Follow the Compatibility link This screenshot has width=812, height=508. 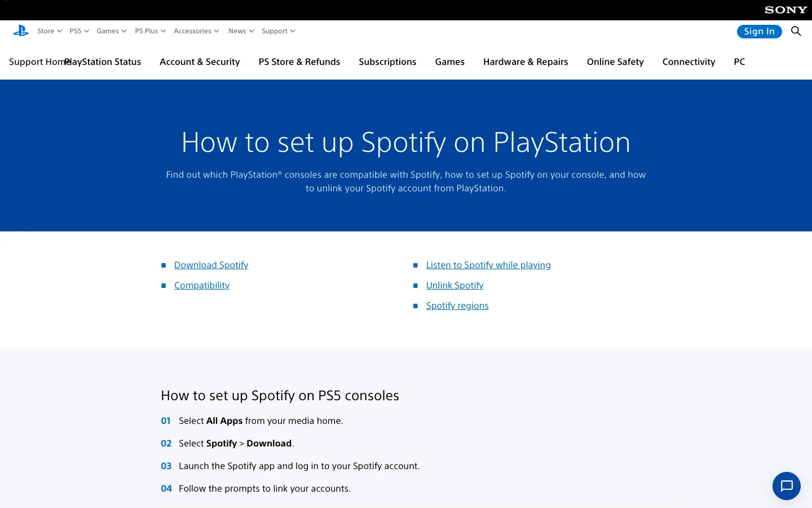point(202,286)
